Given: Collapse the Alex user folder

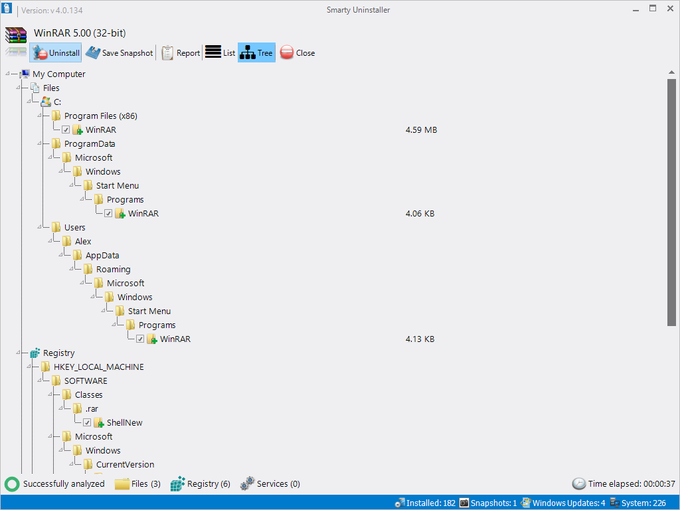Looking at the screenshot, I should coord(50,241).
